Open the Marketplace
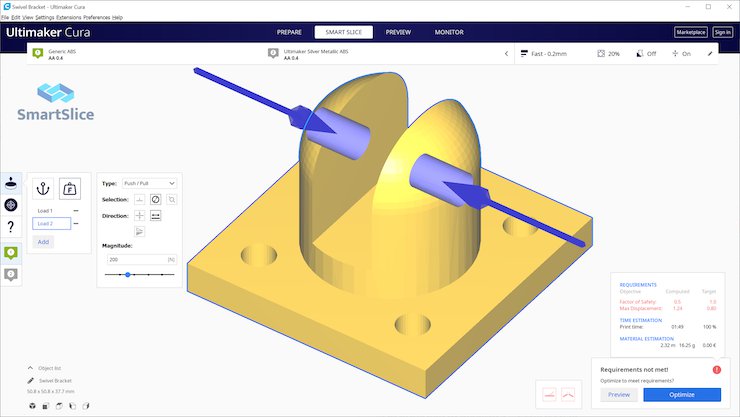The width and height of the screenshot is (740, 417). click(691, 32)
